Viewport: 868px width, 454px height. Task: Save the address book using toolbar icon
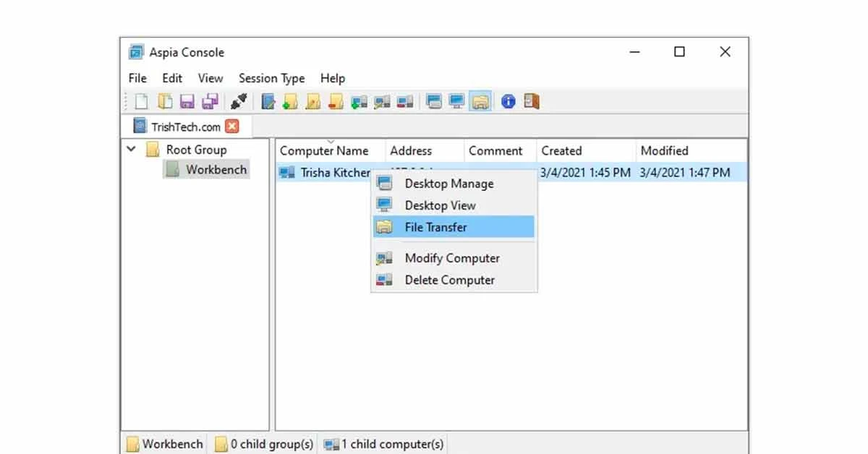coord(187,101)
